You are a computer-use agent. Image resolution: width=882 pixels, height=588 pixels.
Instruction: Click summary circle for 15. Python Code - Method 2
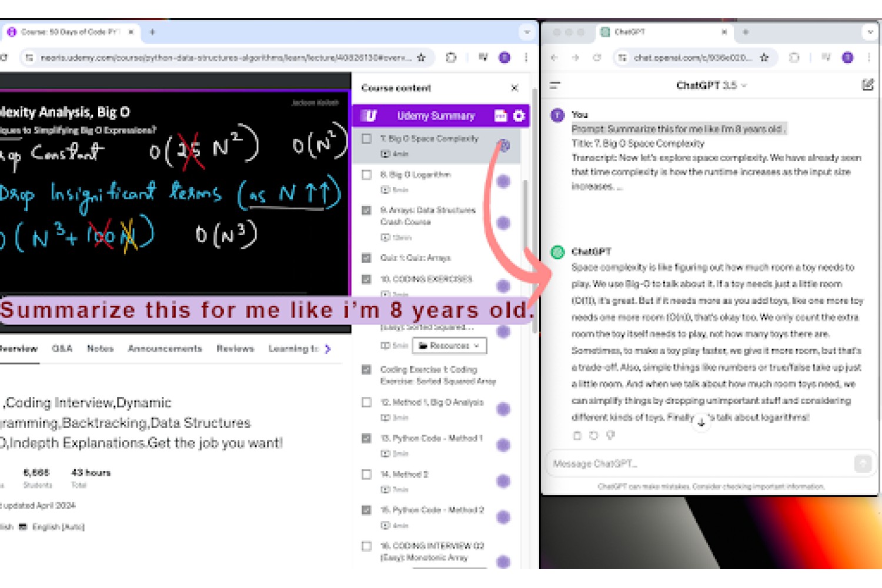[503, 517]
